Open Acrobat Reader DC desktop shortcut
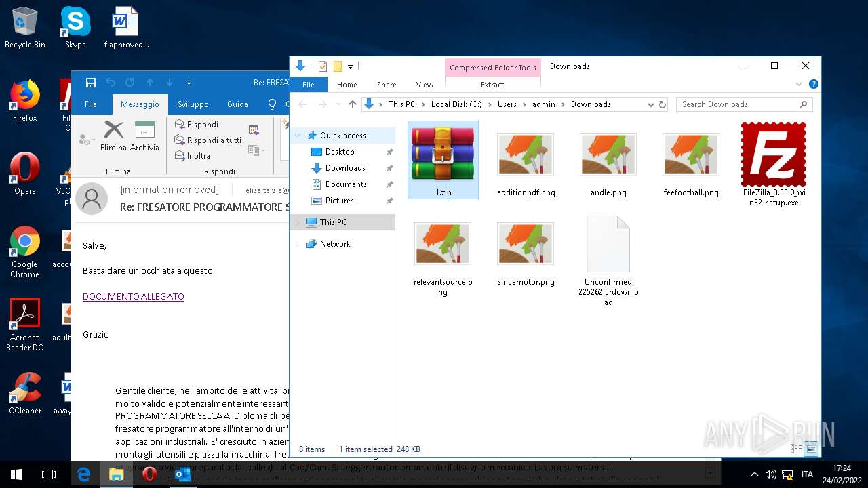Viewport: 868px width, 488px height. tap(24, 325)
